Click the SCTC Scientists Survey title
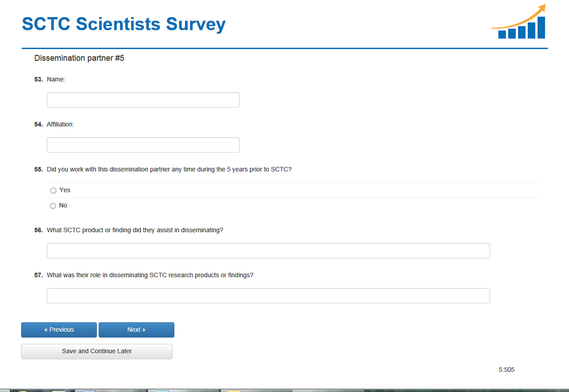Viewport: 569px width, 392px height. (123, 24)
